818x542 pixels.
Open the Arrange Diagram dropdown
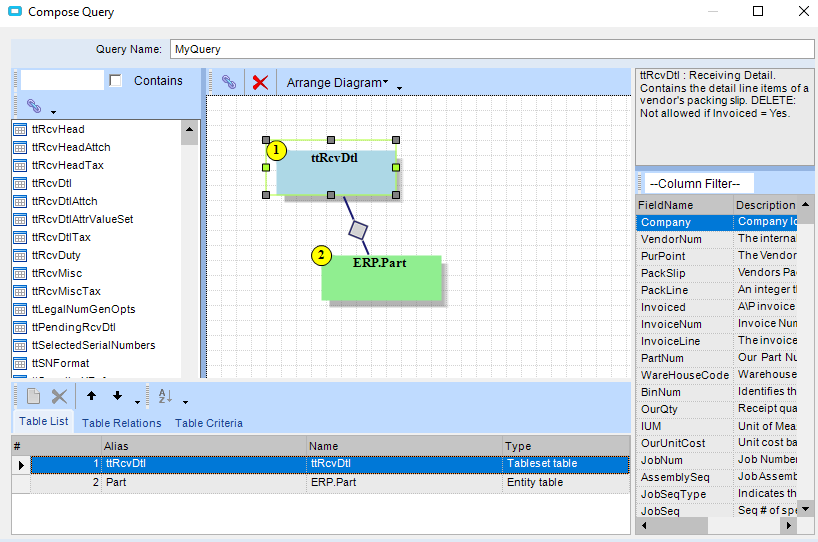point(337,82)
